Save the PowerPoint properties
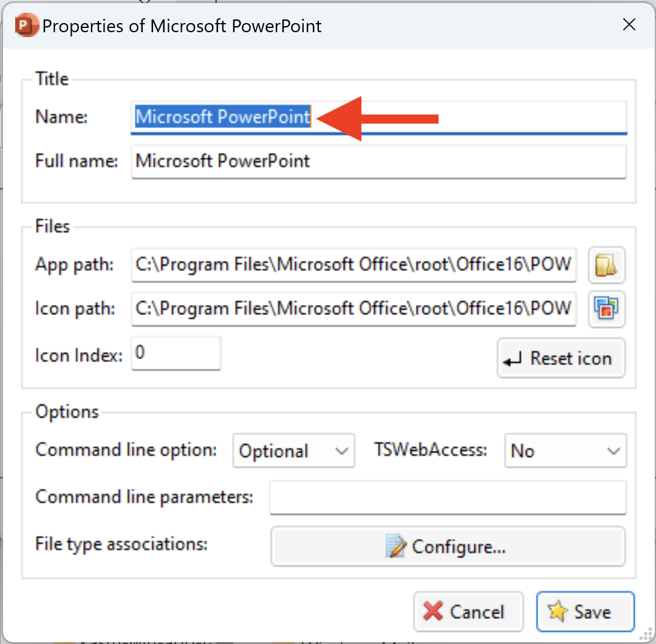The image size is (656, 644). point(585,611)
